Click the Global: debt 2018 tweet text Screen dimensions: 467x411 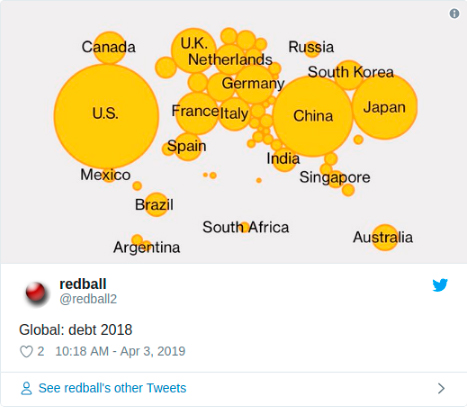76,330
